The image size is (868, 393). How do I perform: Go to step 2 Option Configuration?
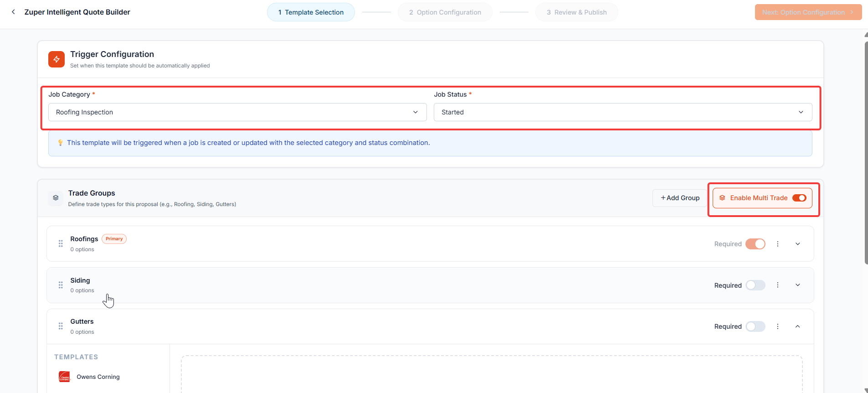(x=445, y=12)
